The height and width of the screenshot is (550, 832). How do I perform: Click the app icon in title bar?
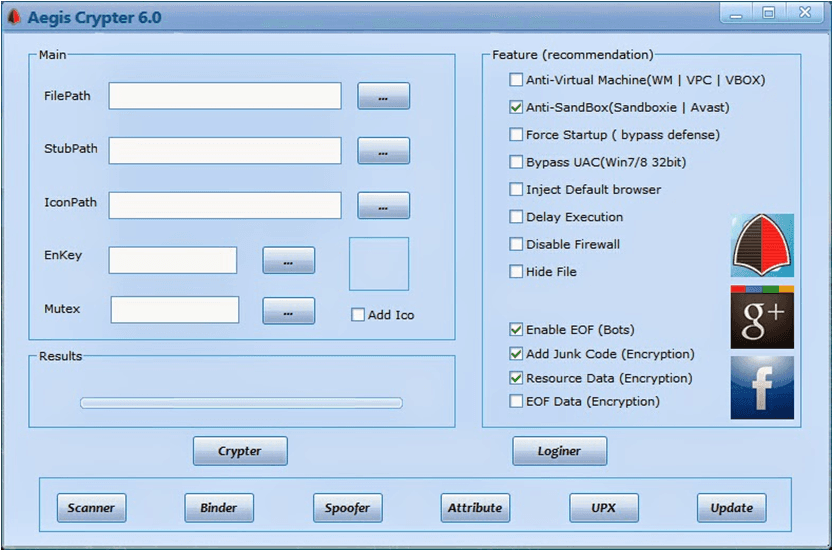(x=14, y=18)
